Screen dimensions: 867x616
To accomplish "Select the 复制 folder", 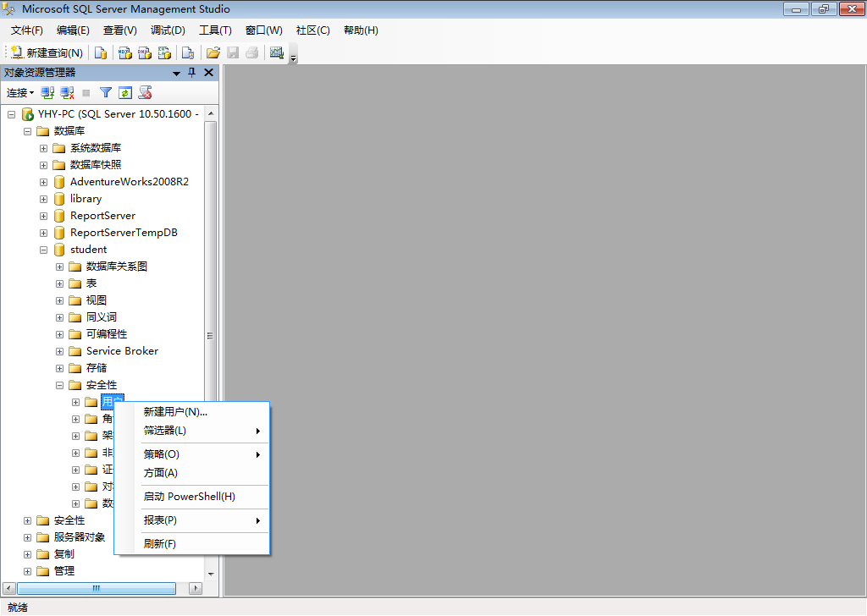I will [x=64, y=554].
